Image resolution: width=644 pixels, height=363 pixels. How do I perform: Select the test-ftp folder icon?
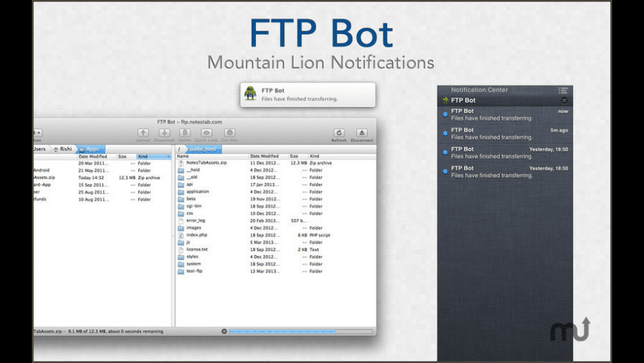181,271
